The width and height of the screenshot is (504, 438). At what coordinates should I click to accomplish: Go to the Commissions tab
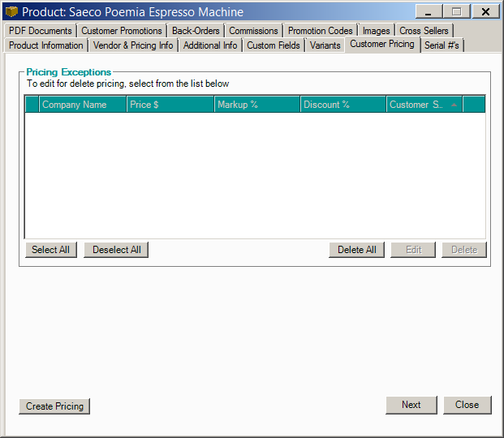point(253,31)
